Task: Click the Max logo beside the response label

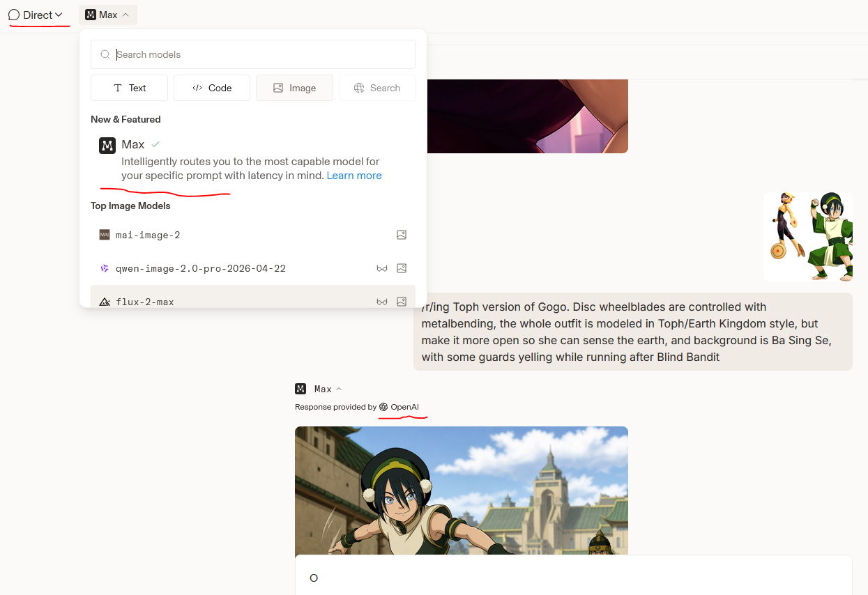Action: pos(300,389)
